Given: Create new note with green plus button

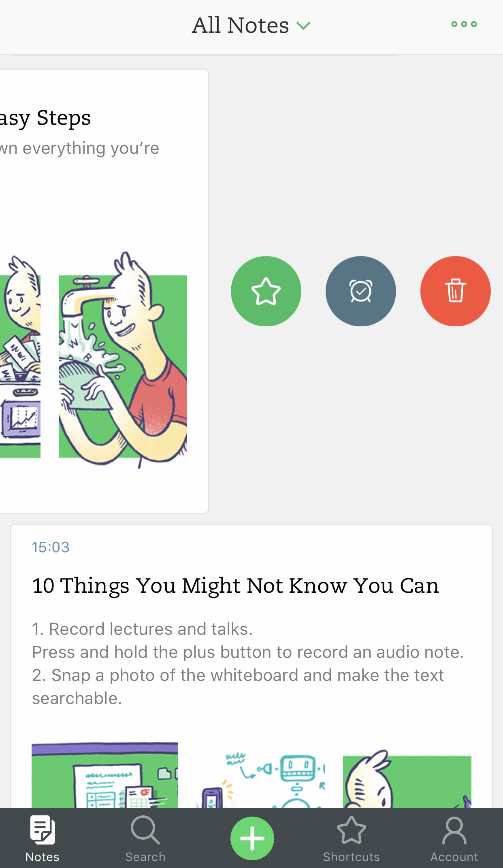Looking at the screenshot, I should [x=252, y=838].
